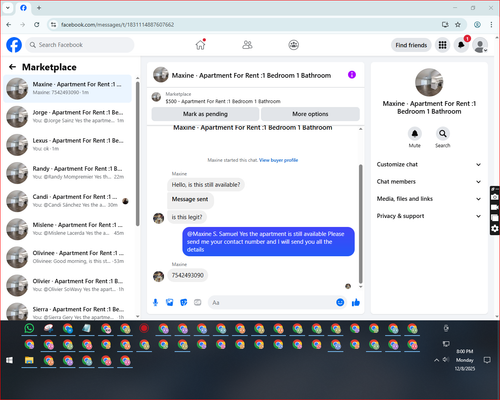The height and width of the screenshot is (400, 500).
Task: Open the purple conversation info icon
Action: click(352, 75)
